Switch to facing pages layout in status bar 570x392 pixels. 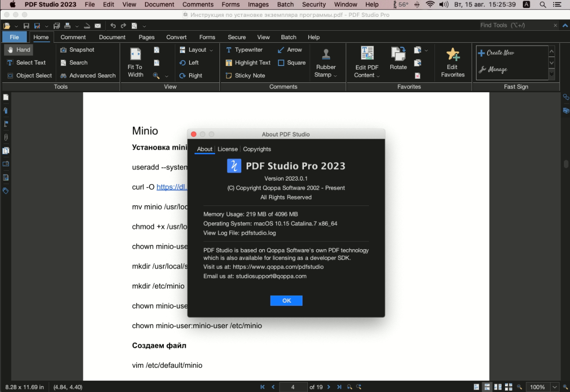(498, 387)
